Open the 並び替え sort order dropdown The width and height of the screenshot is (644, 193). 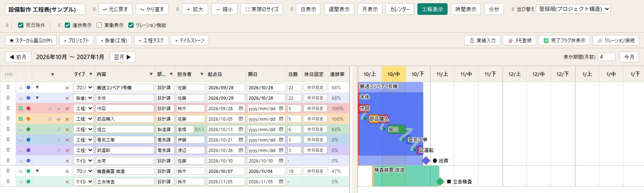click(573, 9)
